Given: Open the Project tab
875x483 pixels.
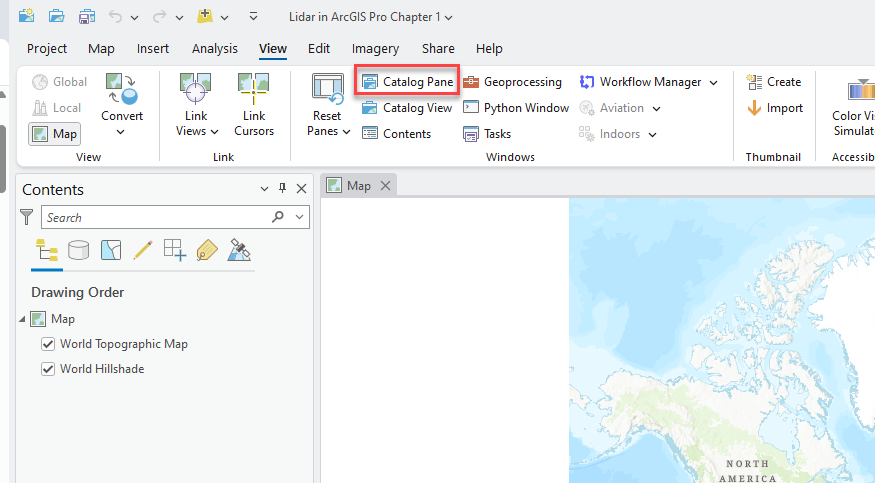Looking at the screenshot, I should [47, 49].
